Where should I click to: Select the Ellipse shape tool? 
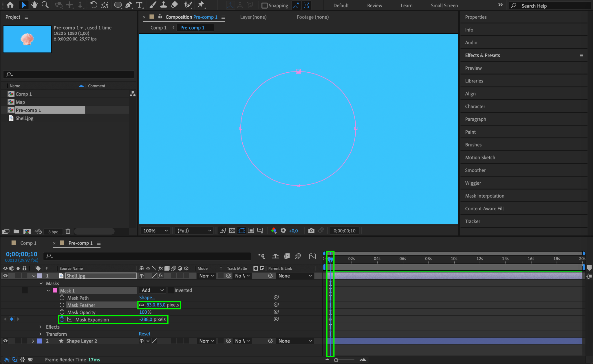pos(118,5)
